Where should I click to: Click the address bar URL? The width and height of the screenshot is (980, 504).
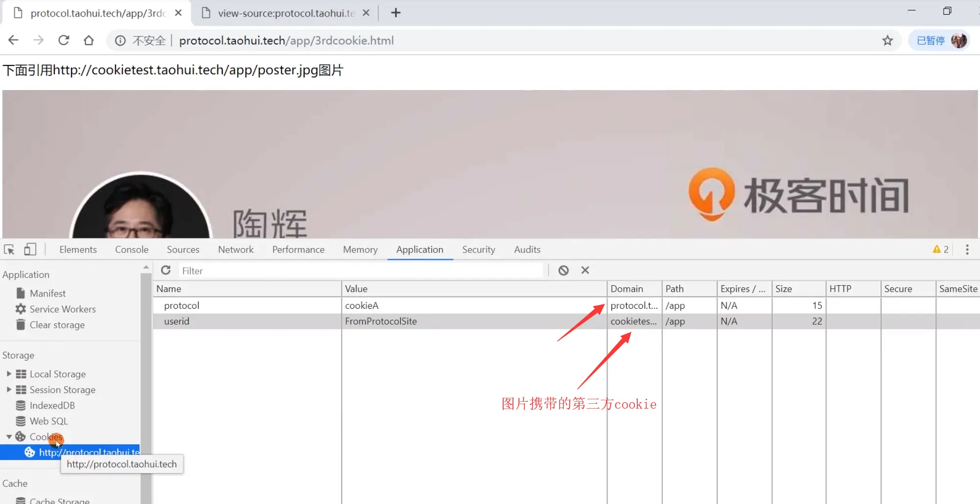[286, 41]
